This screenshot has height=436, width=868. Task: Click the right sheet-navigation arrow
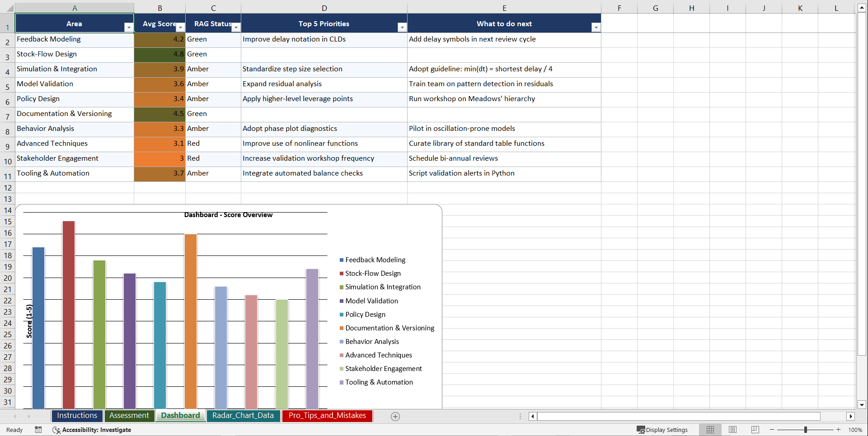[29, 416]
